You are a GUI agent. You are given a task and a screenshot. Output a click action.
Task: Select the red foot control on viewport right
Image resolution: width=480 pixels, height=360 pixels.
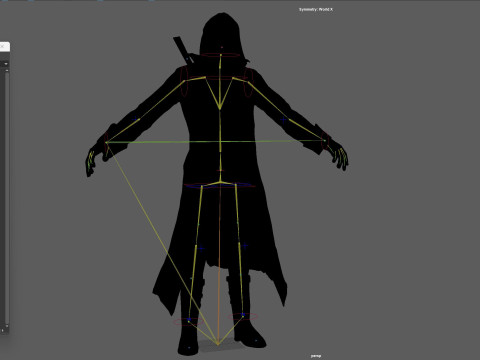click(243, 316)
